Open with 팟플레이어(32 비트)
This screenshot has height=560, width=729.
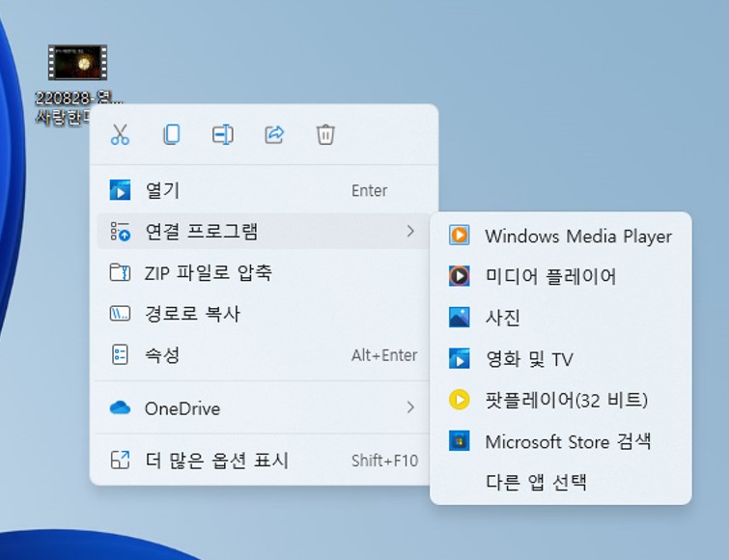(x=561, y=400)
